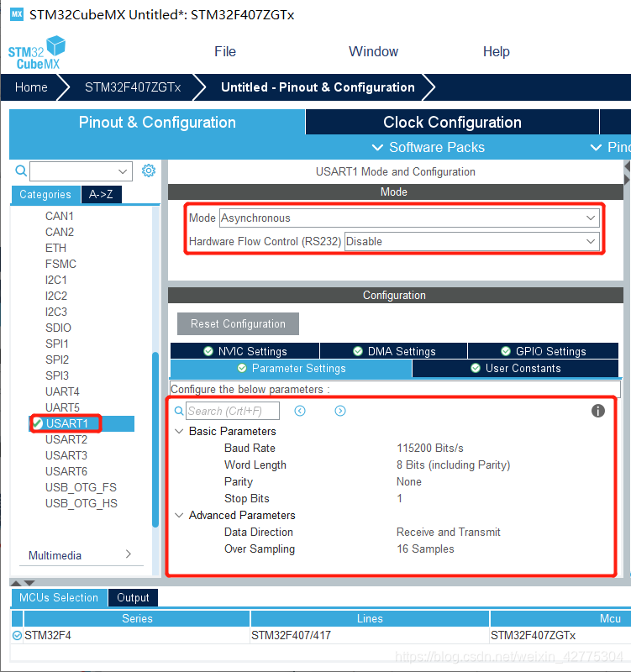631x672 pixels.
Task: Click the Series column header
Action: point(137,618)
